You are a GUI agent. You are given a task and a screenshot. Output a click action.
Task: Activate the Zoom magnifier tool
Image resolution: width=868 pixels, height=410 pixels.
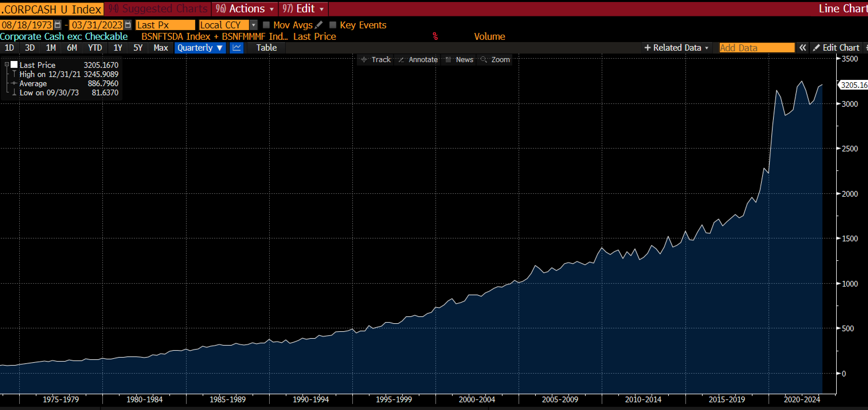point(495,60)
